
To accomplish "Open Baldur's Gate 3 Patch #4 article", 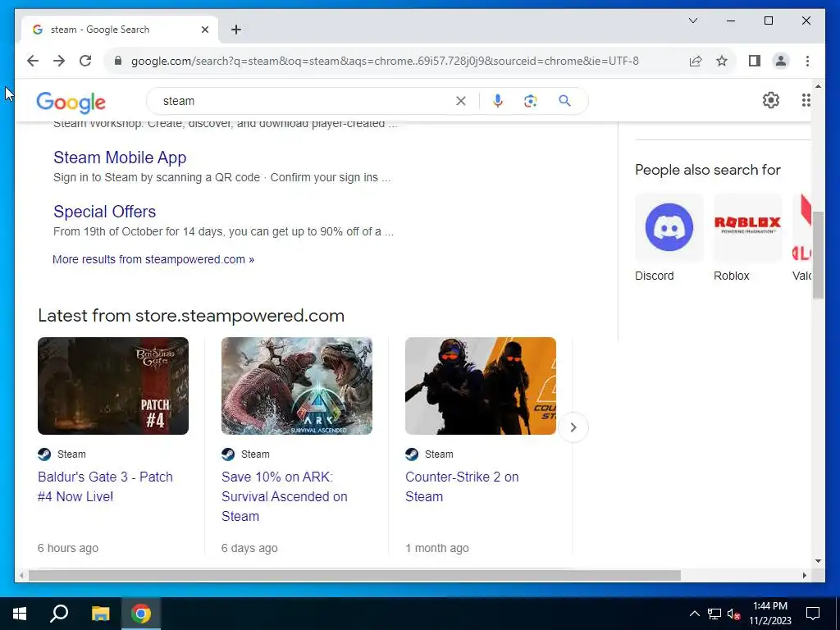I will click(x=105, y=486).
